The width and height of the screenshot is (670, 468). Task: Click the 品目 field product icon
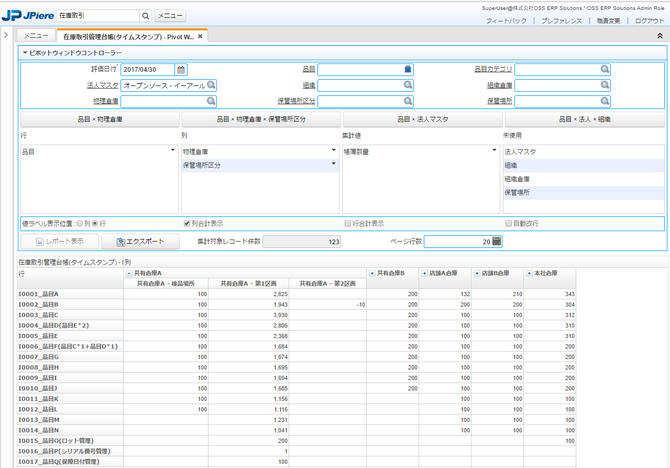(408, 69)
